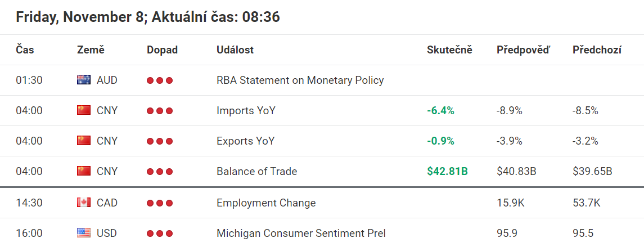The image size is (644, 247).
Task: Open the Balance of Trade event
Action: 256,171
